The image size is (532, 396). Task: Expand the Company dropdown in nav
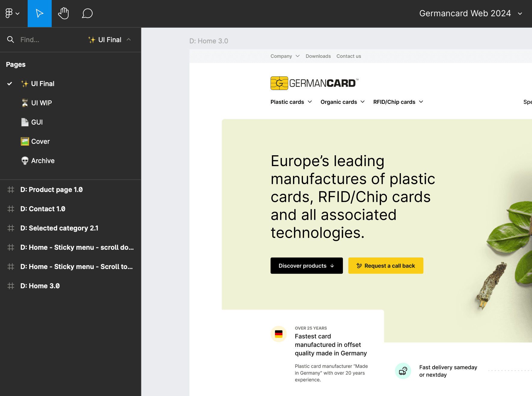[x=284, y=56]
